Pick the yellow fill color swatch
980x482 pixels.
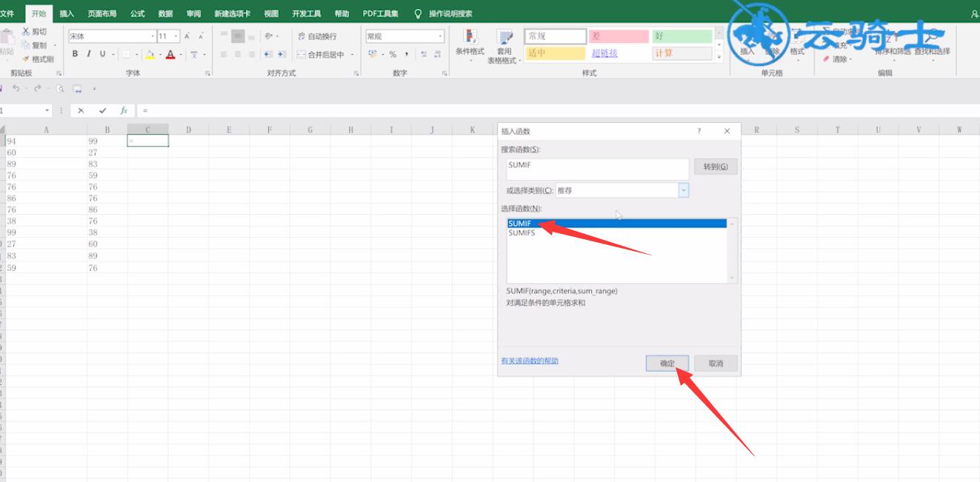[150, 54]
